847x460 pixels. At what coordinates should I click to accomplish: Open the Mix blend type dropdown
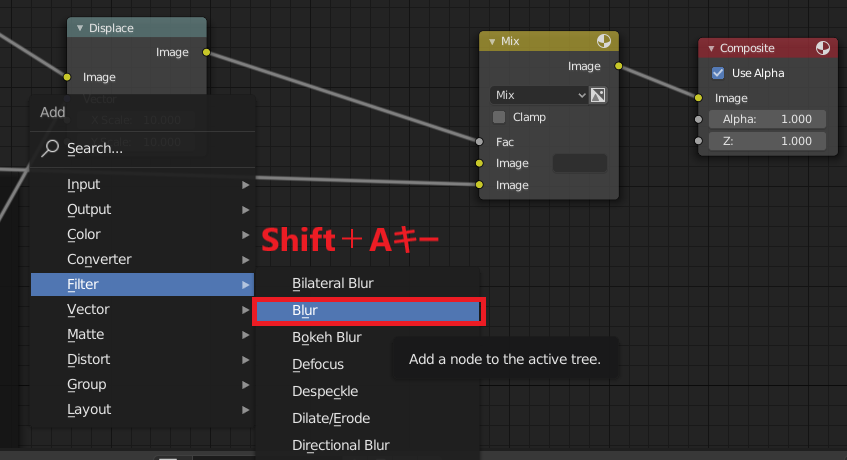539,95
